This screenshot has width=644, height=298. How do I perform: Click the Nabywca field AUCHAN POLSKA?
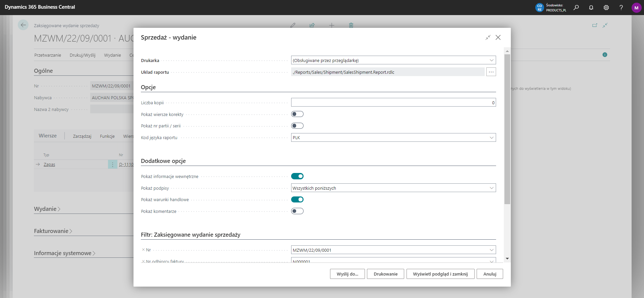click(x=112, y=98)
